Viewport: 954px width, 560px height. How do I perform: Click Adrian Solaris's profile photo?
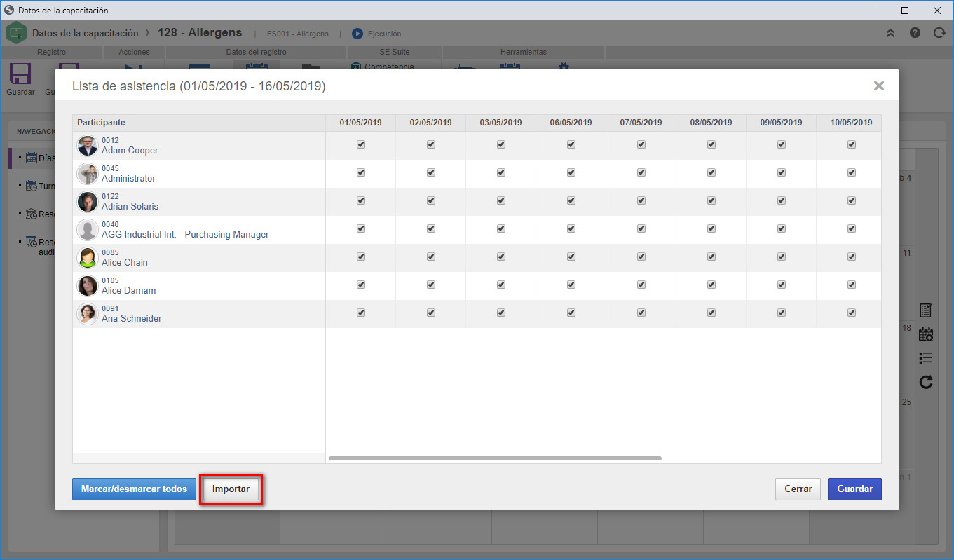coord(87,202)
